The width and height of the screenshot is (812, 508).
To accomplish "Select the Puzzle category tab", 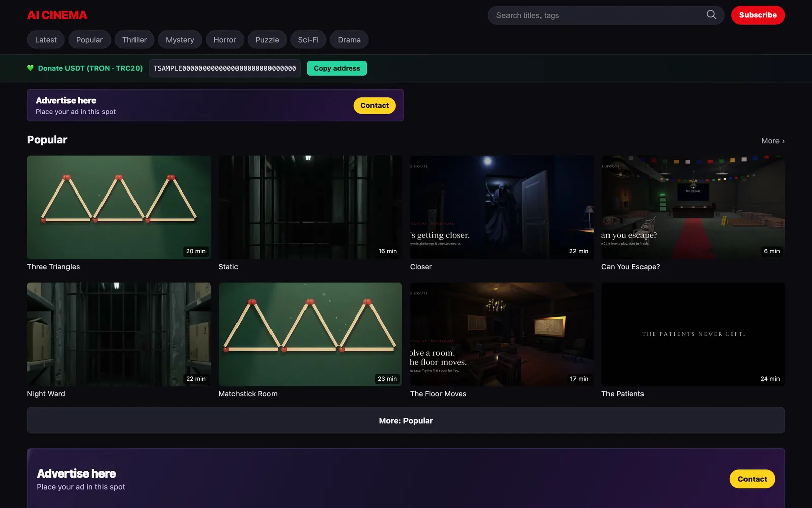I will [267, 40].
